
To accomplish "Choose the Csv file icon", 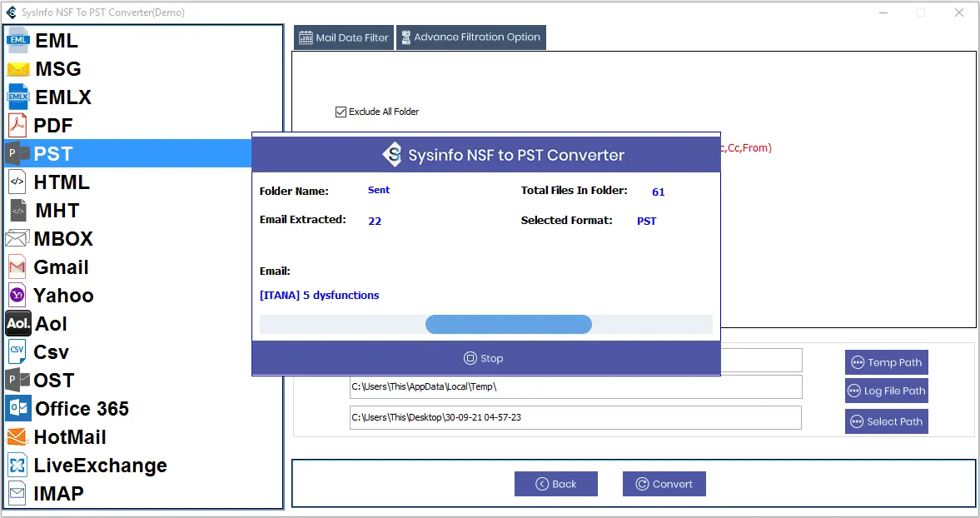I will click(17, 352).
